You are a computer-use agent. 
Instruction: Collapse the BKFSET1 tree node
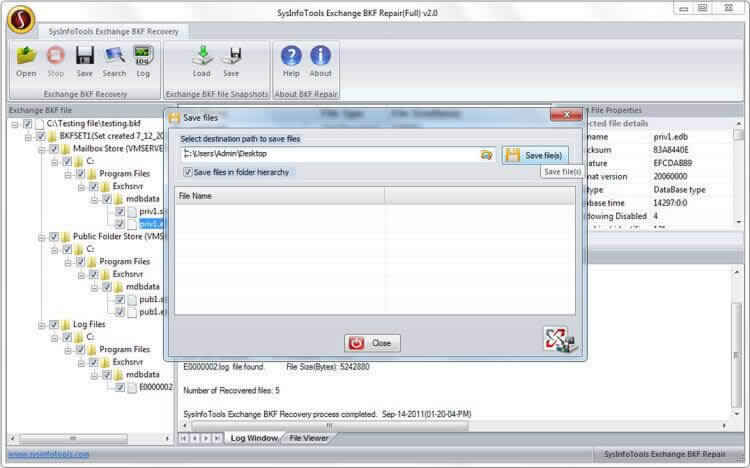[29, 137]
